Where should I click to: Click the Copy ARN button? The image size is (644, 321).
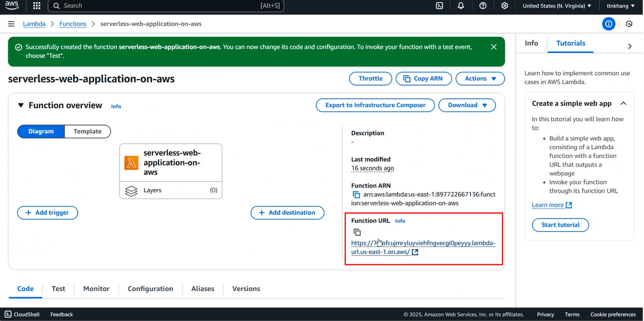[x=423, y=79]
